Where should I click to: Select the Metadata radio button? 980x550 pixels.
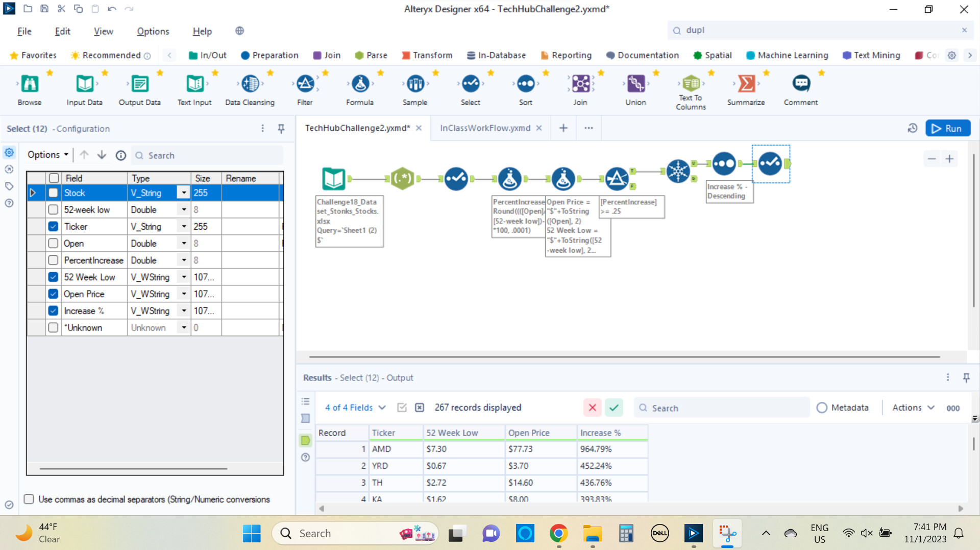[822, 408]
